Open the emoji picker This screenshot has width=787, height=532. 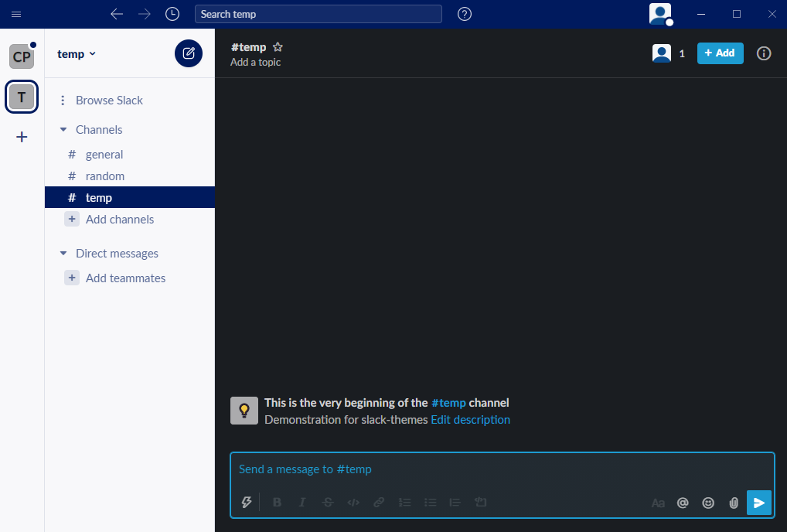[708, 503]
